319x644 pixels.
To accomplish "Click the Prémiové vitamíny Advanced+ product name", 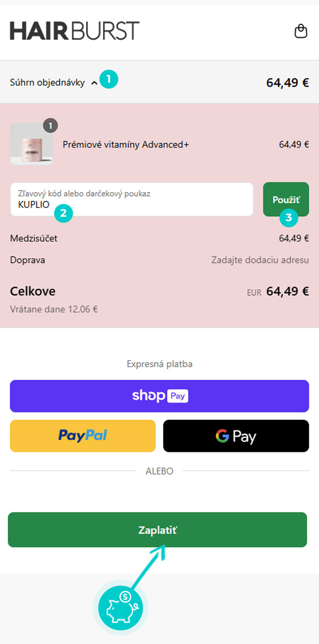I will [126, 145].
